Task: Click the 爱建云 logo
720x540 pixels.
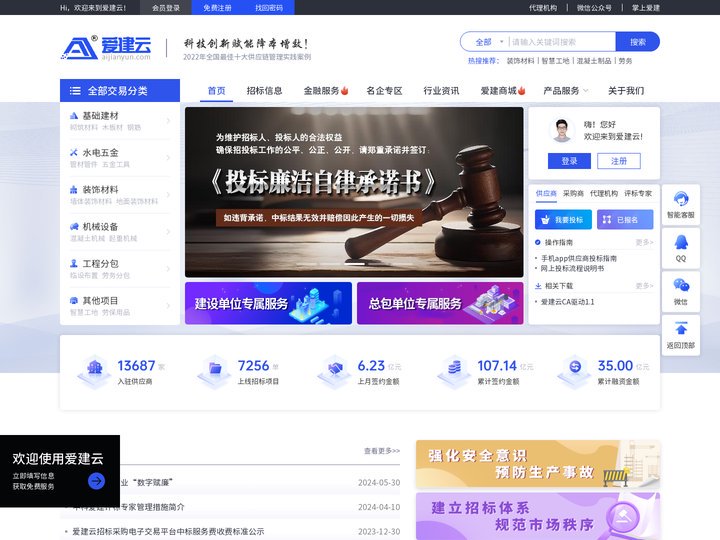Action: [x=106, y=48]
